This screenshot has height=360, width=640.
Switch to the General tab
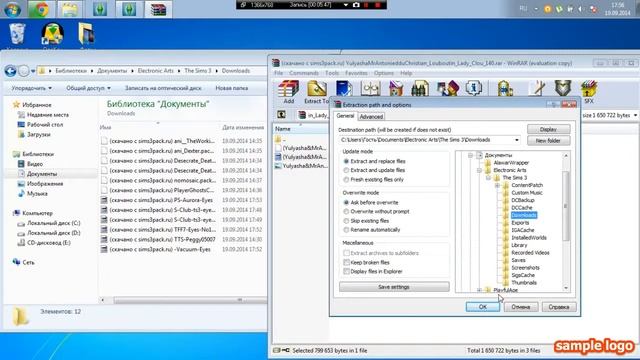pyautogui.click(x=345, y=116)
